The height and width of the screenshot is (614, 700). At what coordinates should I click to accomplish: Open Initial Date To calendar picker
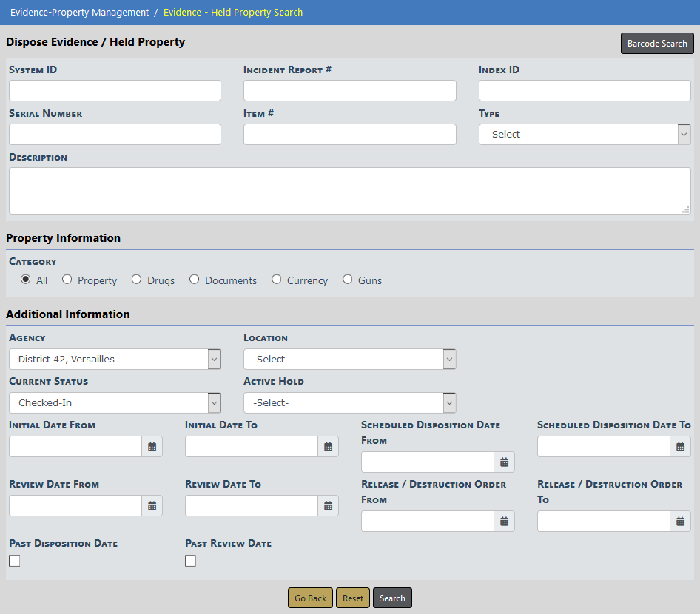click(x=328, y=447)
